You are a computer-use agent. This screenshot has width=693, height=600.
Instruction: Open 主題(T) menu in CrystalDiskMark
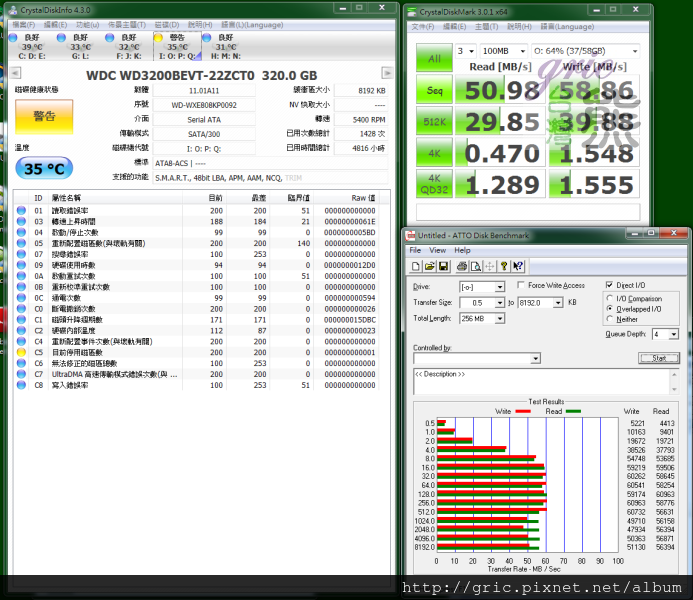[x=486, y=27]
